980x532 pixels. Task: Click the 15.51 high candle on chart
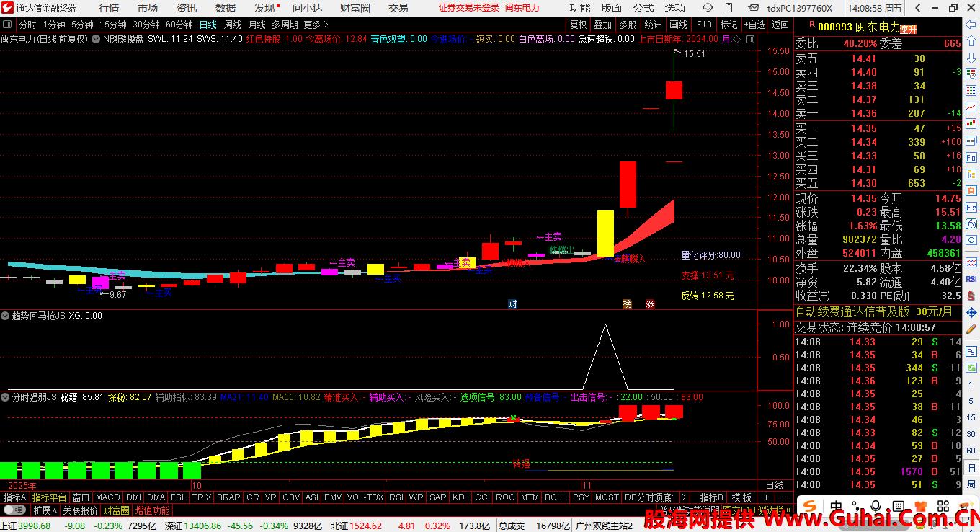(x=674, y=90)
